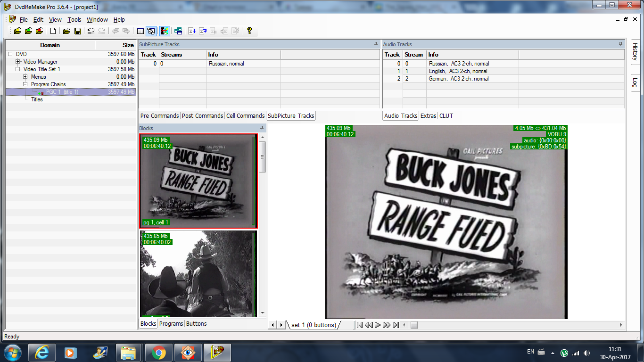Screen dimensions: 644x362
Task: Click the Blocks panel scroll down arrow
Action: pos(263,313)
